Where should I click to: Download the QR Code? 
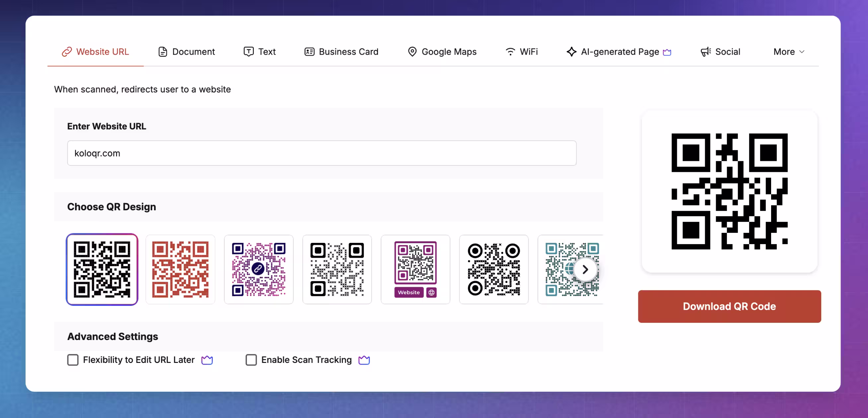point(729,306)
